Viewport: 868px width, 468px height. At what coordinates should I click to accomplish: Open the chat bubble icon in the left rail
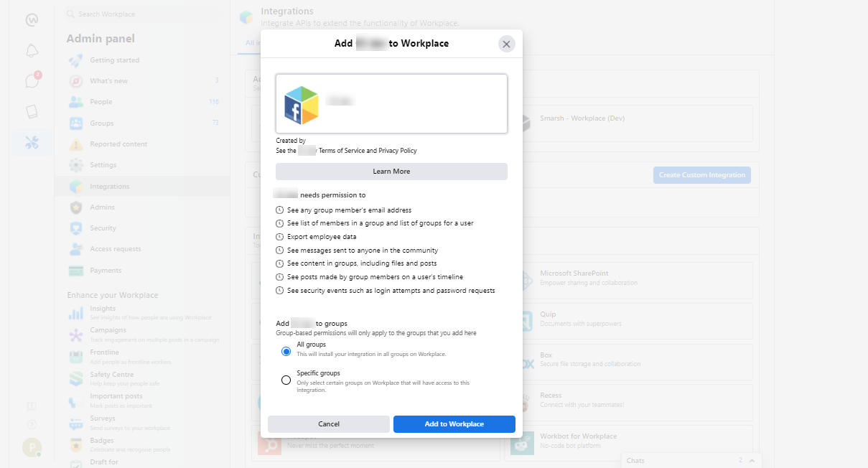pos(32,80)
